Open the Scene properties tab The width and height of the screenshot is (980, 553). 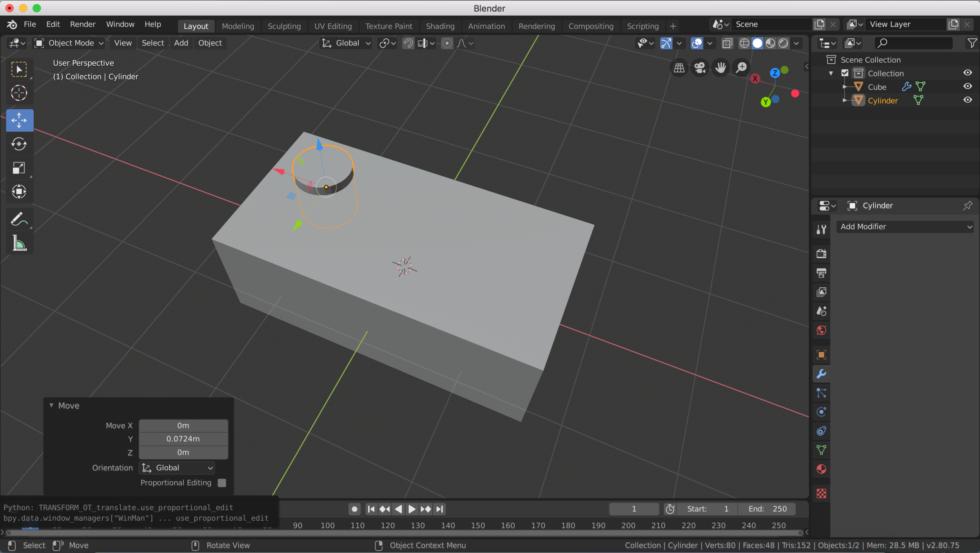click(x=821, y=311)
